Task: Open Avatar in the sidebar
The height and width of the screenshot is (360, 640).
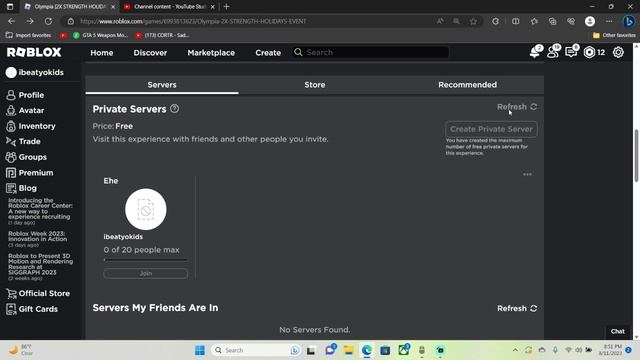Action: [x=25, y=111]
